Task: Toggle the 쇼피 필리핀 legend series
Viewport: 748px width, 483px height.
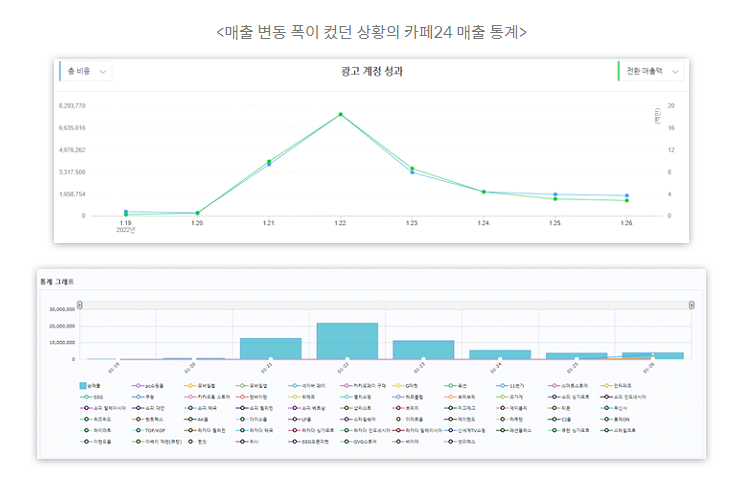Action: 255,408
